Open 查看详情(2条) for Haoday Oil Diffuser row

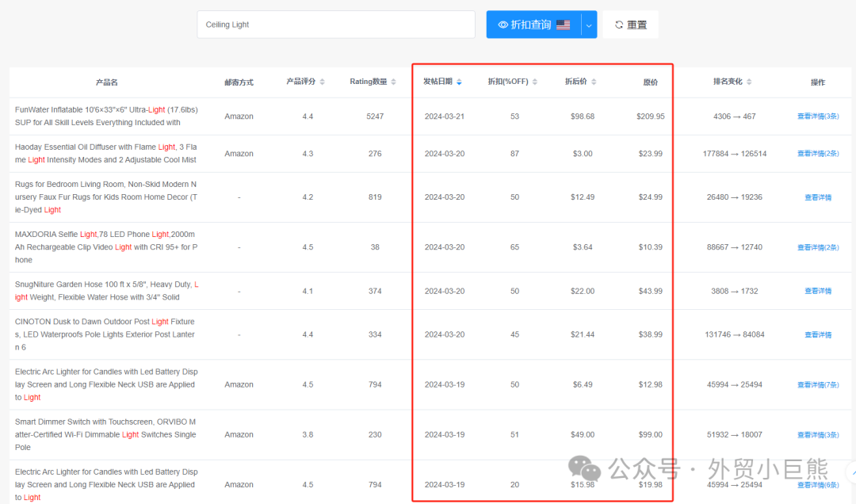[x=818, y=154]
